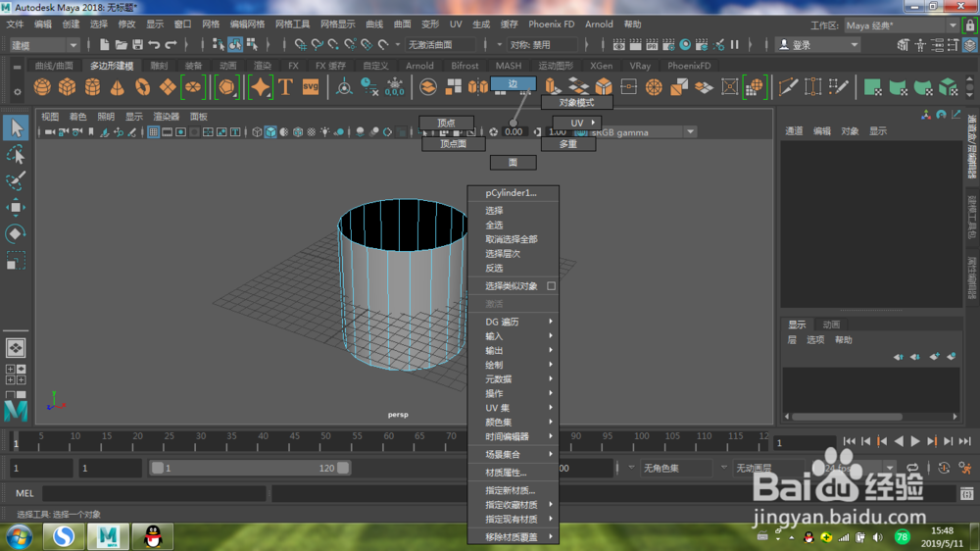Save the scene with disk icon
Viewport: 980px width, 551px height.
[137, 44]
